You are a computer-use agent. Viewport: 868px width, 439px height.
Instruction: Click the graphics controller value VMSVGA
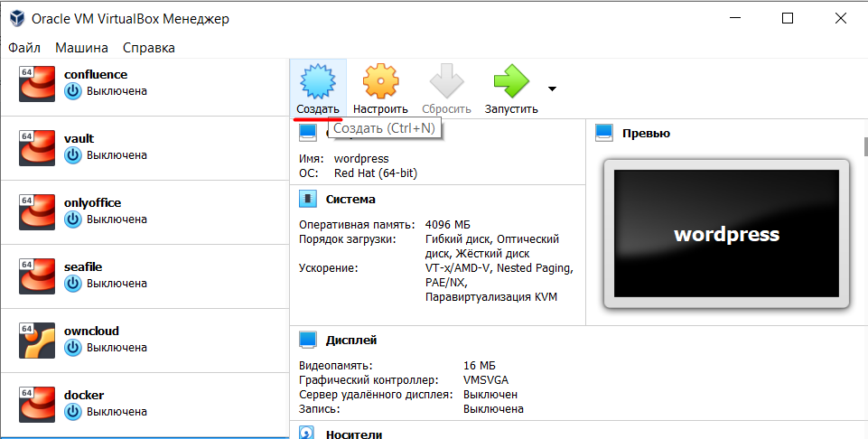pos(485,380)
